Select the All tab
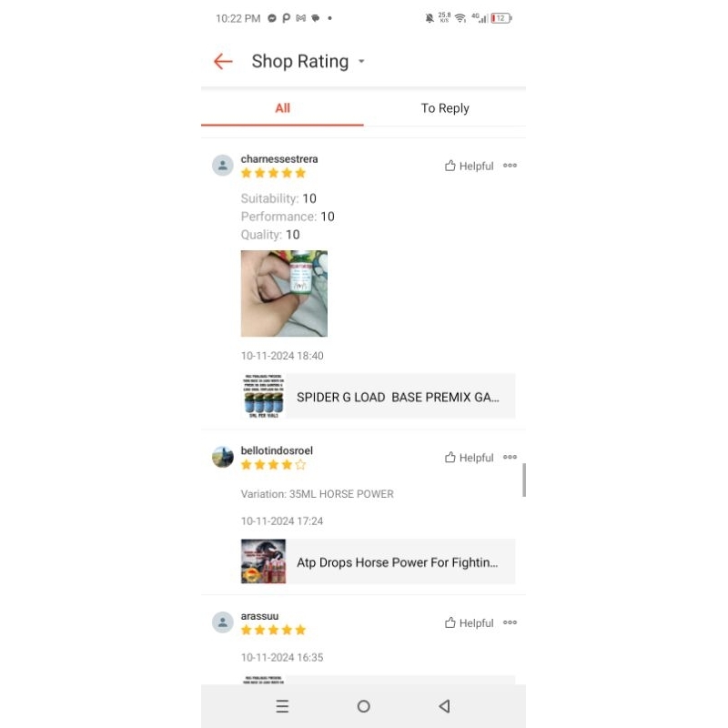Image resolution: width=728 pixels, height=728 pixels. click(282, 108)
